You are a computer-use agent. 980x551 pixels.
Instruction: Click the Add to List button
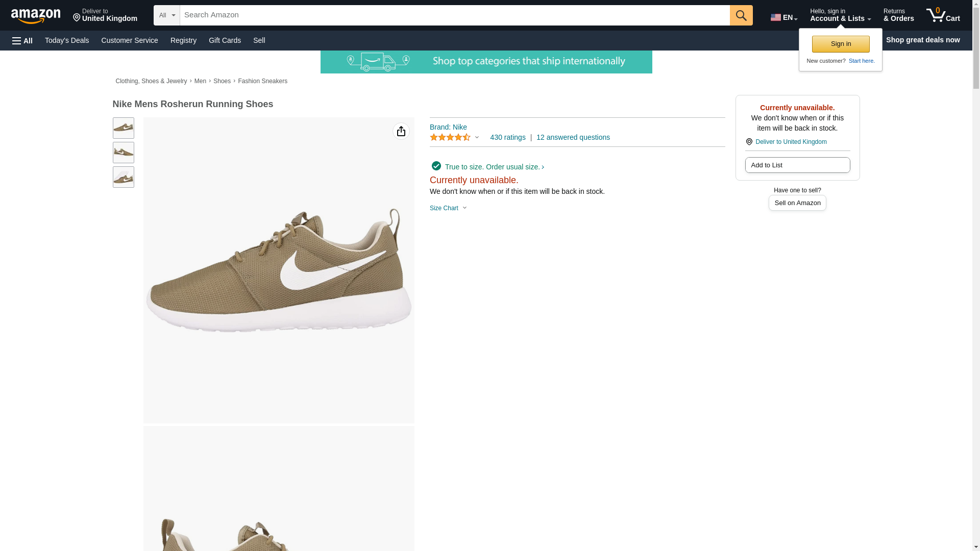pos(797,165)
